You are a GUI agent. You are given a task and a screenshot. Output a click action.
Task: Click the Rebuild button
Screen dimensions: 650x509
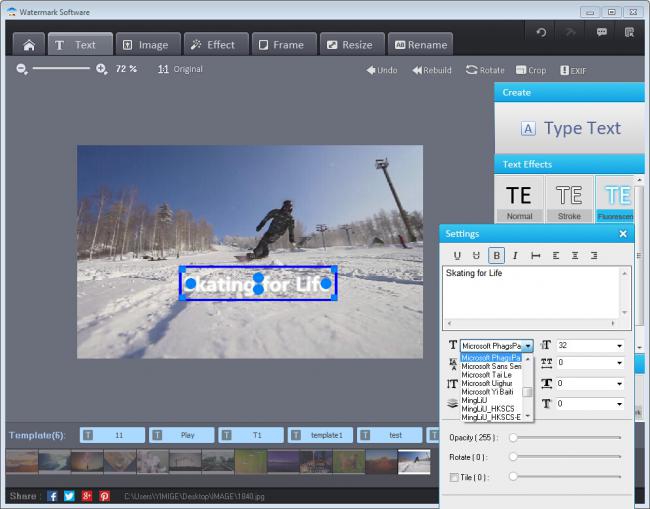point(432,70)
